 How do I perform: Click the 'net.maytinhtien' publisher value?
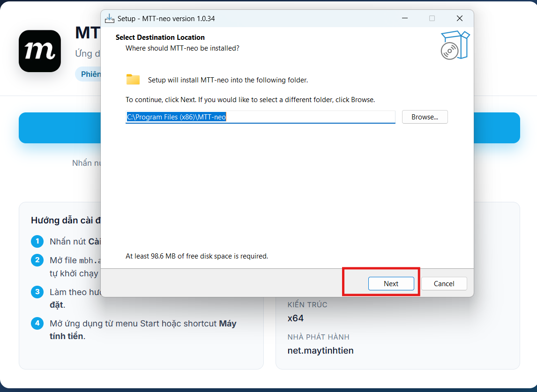(320, 351)
